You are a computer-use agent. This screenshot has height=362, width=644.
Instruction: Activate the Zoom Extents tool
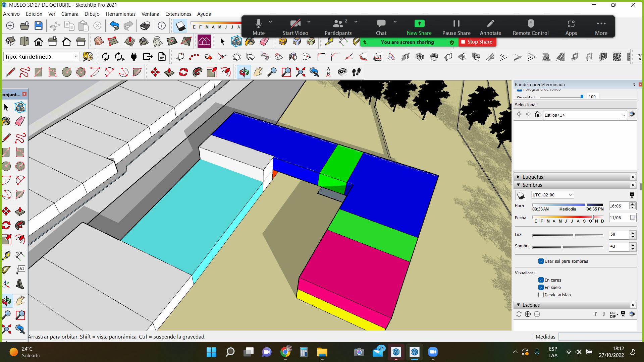pos(300,72)
